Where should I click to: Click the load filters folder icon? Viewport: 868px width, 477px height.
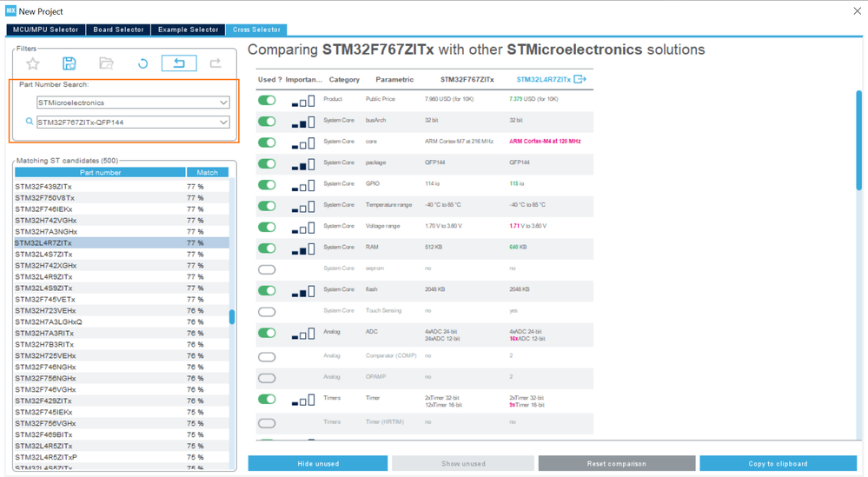[x=106, y=63]
